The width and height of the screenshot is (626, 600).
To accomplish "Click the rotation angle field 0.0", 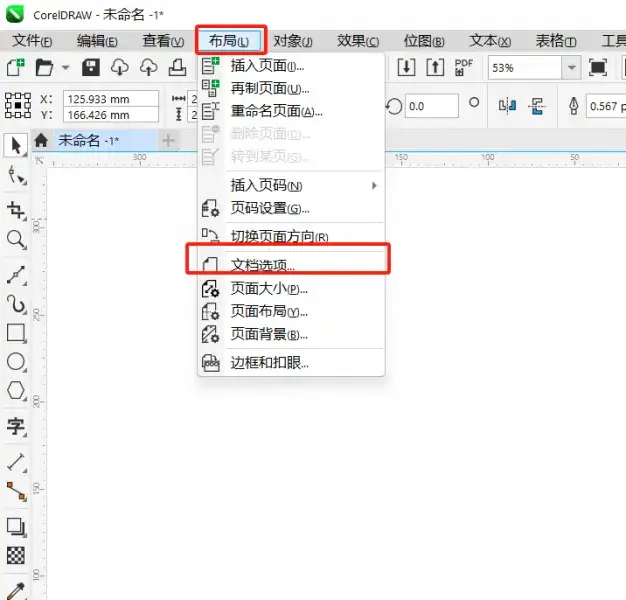I will coord(432,106).
